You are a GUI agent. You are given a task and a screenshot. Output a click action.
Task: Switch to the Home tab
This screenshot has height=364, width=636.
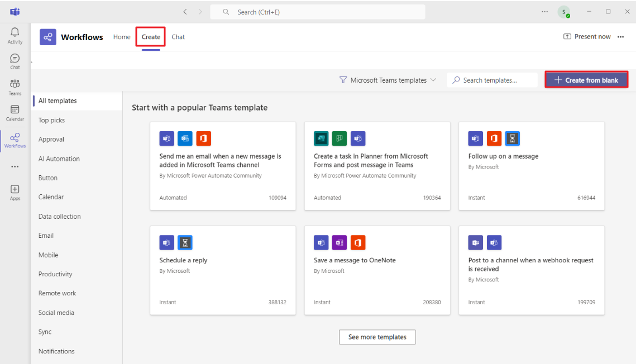coord(122,37)
